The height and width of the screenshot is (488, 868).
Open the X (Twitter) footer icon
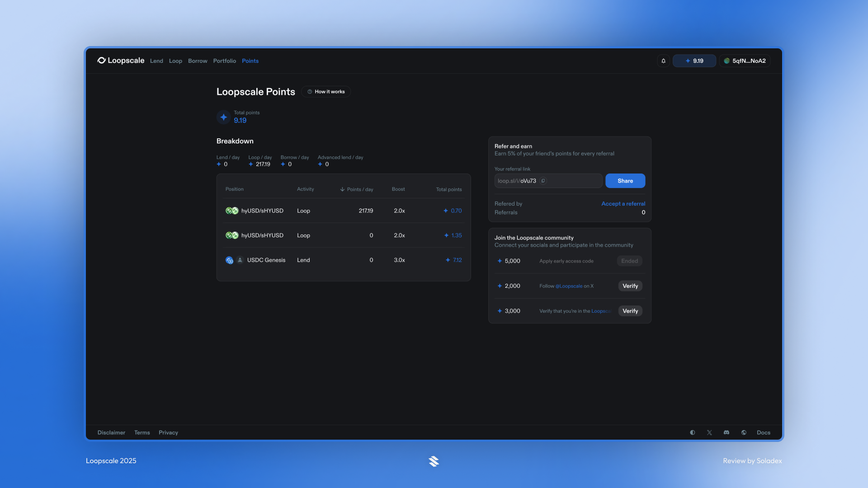click(x=709, y=432)
